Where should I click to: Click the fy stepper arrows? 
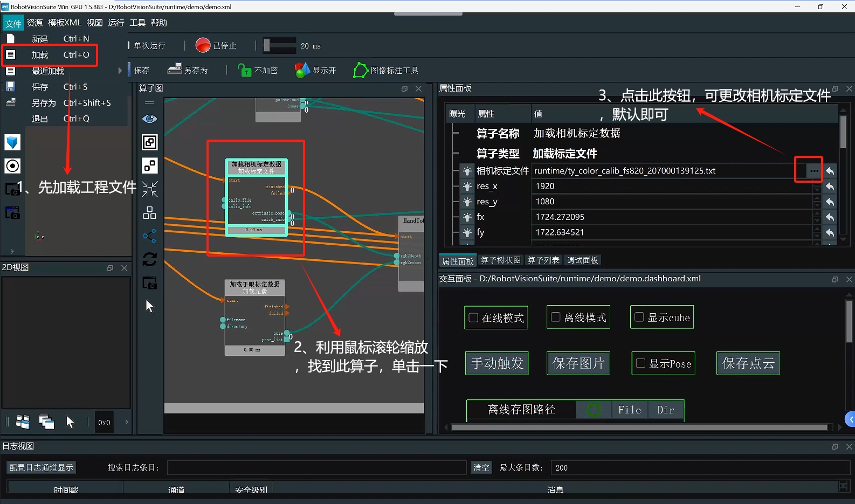point(817,232)
